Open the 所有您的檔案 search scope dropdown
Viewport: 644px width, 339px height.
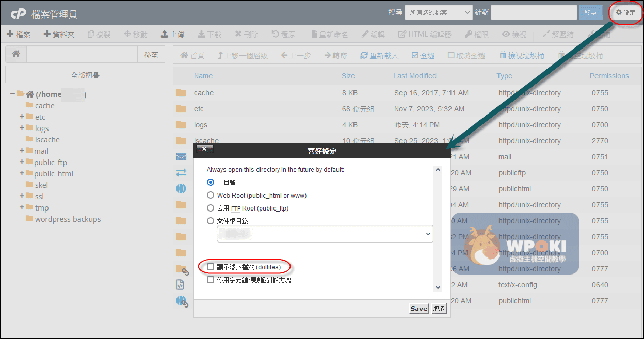tap(438, 12)
